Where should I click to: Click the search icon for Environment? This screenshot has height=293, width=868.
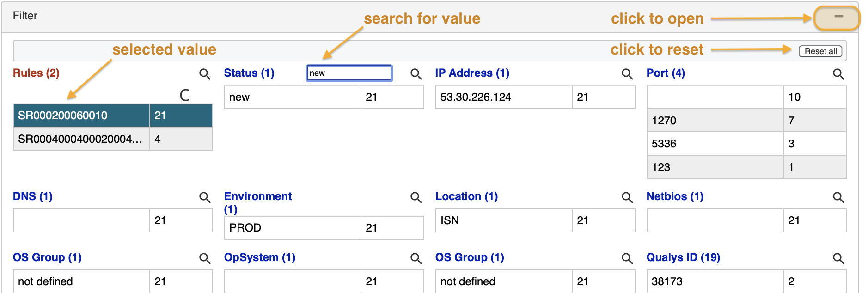click(416, 197)
